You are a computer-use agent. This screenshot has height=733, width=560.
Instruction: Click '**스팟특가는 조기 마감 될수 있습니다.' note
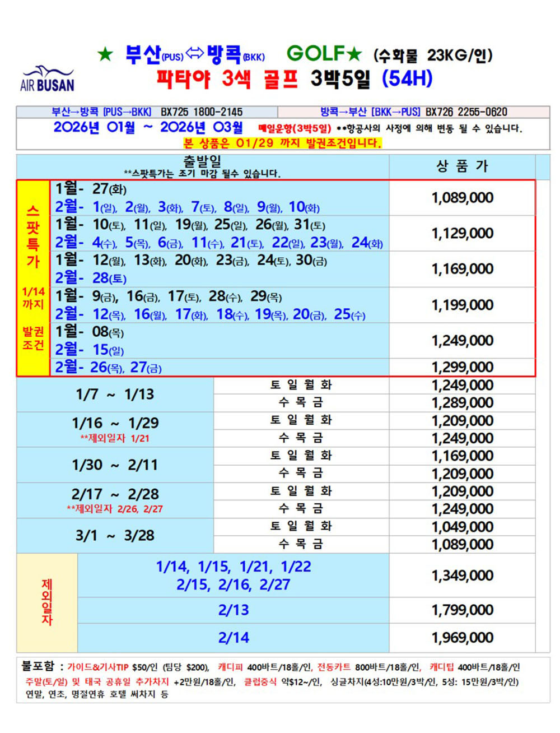(202, 174)
